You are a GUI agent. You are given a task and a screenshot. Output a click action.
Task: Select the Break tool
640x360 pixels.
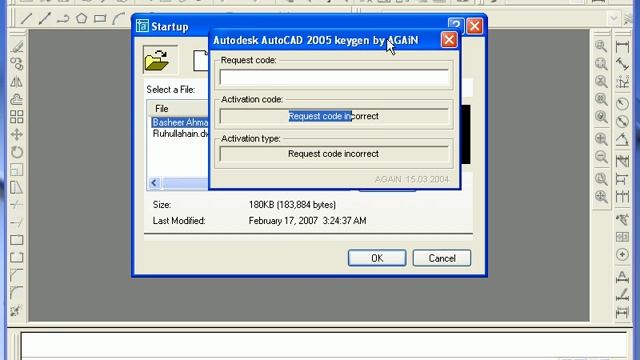pos(17,258)
